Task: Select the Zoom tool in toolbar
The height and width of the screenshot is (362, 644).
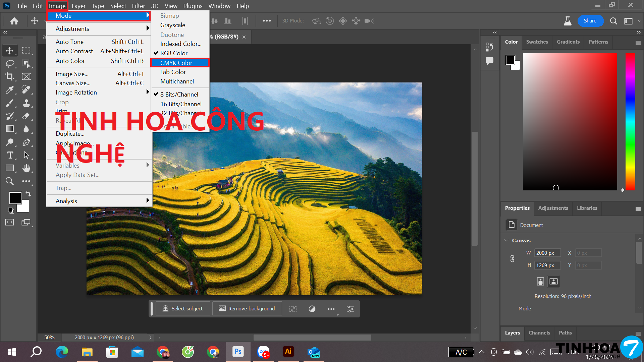Action: click(x=9, y=181)
